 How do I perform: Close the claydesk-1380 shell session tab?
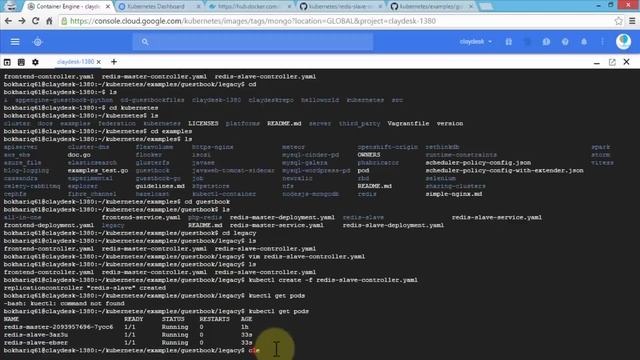(x=98, y=62)
